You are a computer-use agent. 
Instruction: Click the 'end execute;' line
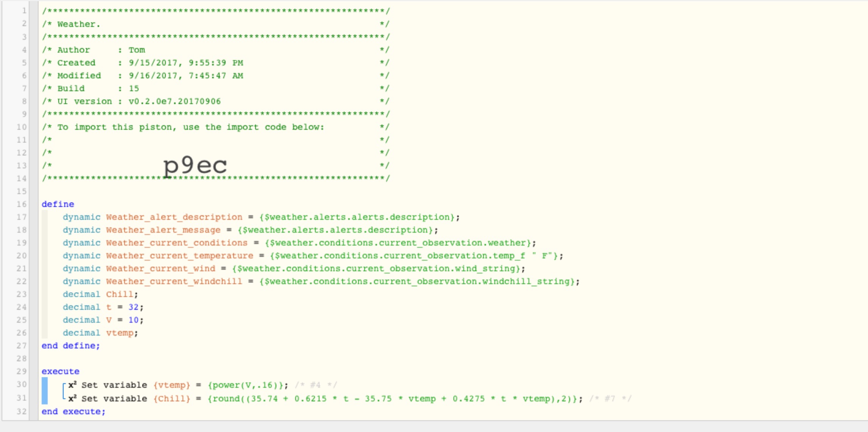click(73, 412)
